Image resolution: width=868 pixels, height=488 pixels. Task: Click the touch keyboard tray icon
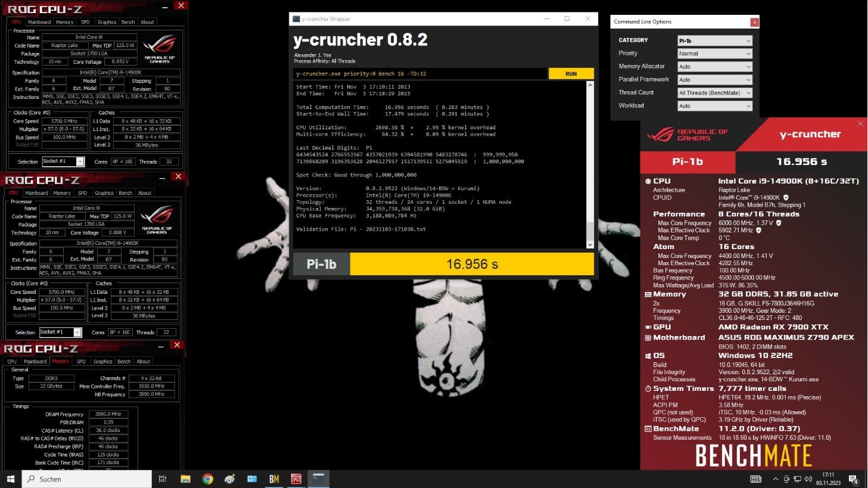[x=755, y=478]
